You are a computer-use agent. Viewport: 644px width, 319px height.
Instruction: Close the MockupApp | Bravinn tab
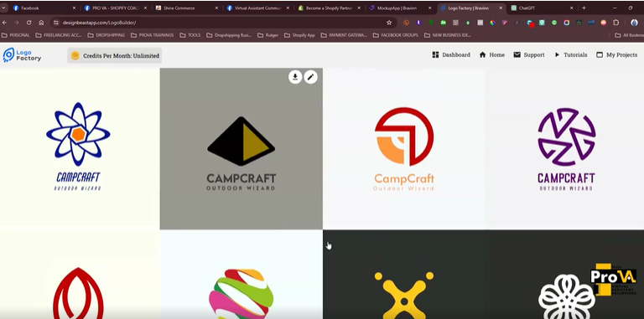[x=429, y=8]
